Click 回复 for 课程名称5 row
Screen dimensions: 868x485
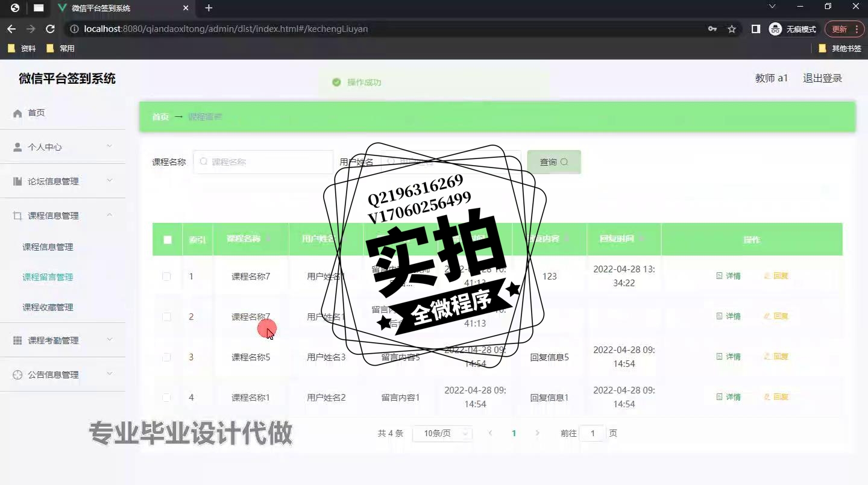[x=776, y=357]
